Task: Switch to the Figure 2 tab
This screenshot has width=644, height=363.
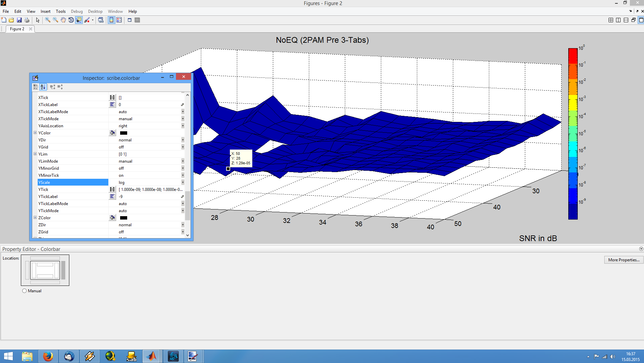Action: [17, 29]
